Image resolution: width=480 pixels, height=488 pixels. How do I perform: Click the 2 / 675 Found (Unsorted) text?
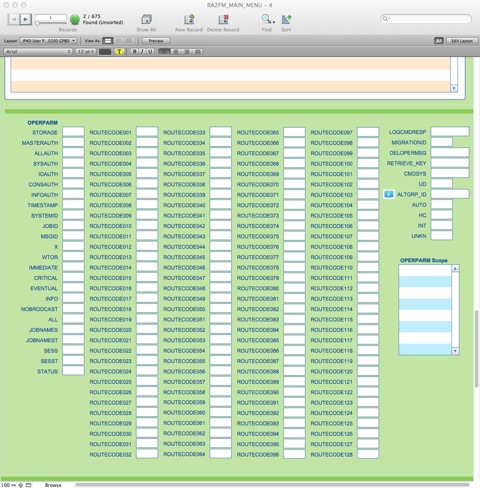point(103,19)
